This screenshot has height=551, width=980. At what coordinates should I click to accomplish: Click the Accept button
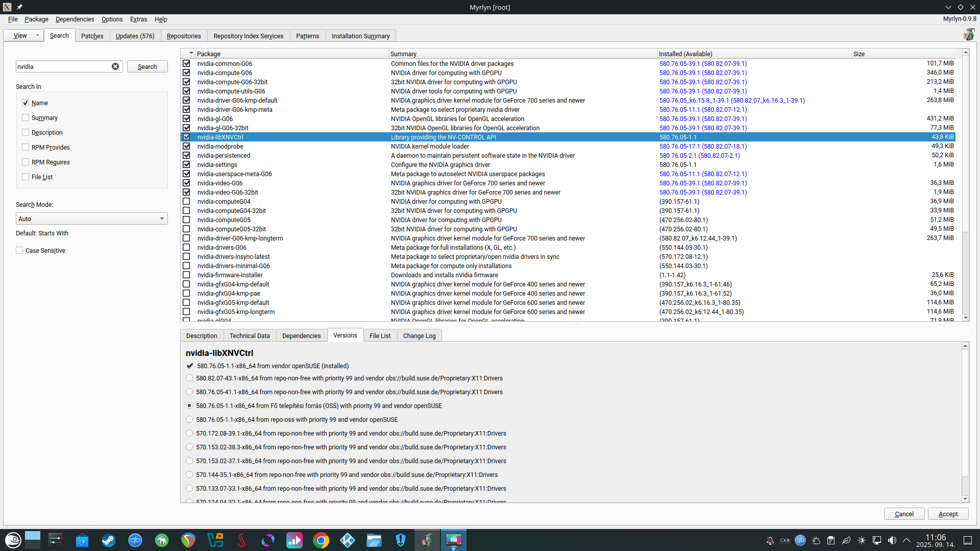pos(948,514)
